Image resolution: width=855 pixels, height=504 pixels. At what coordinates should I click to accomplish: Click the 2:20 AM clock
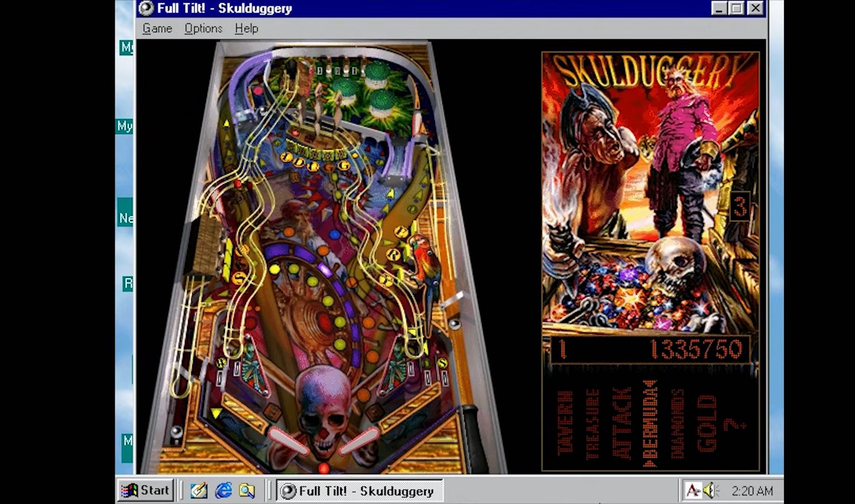pyautogui.click(x=752, y=491)
